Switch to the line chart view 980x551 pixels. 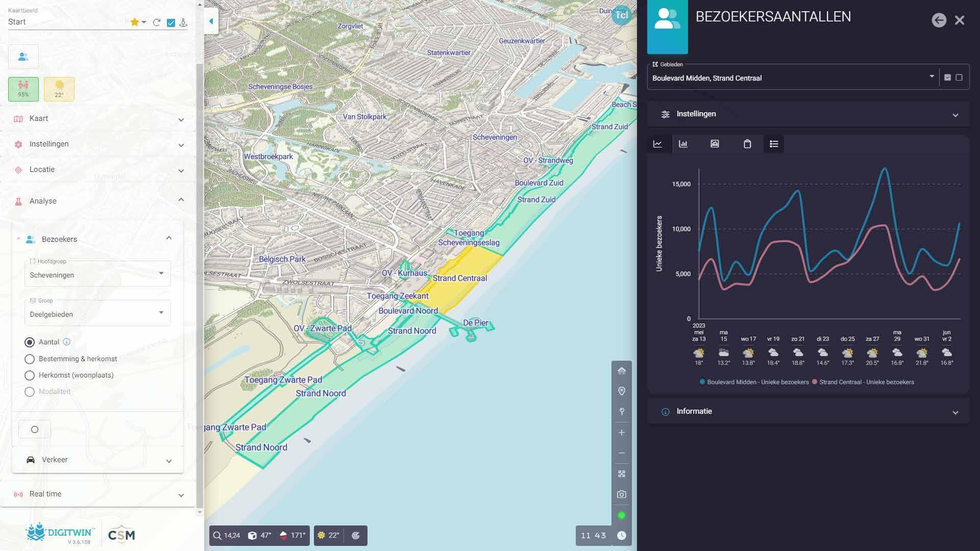point(658,144)
